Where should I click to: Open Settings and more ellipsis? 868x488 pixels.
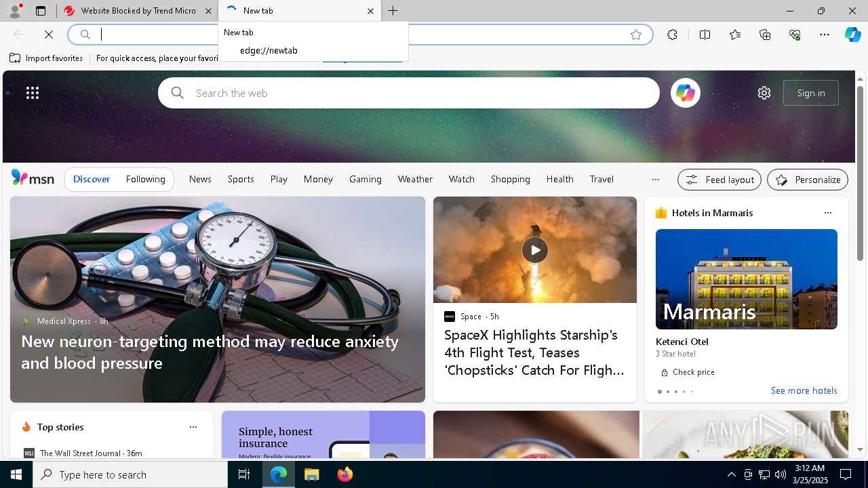pos(825,35)
